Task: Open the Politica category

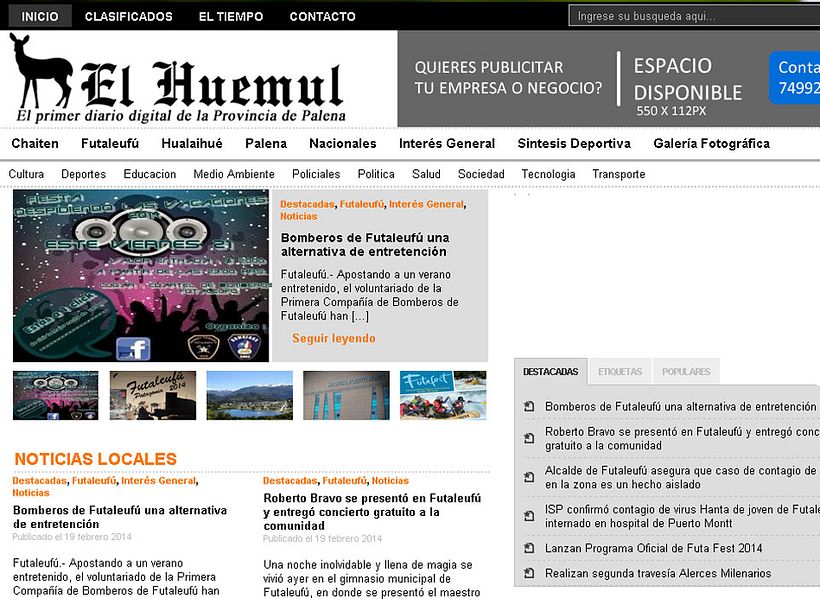Action: (x=376, y=174)
